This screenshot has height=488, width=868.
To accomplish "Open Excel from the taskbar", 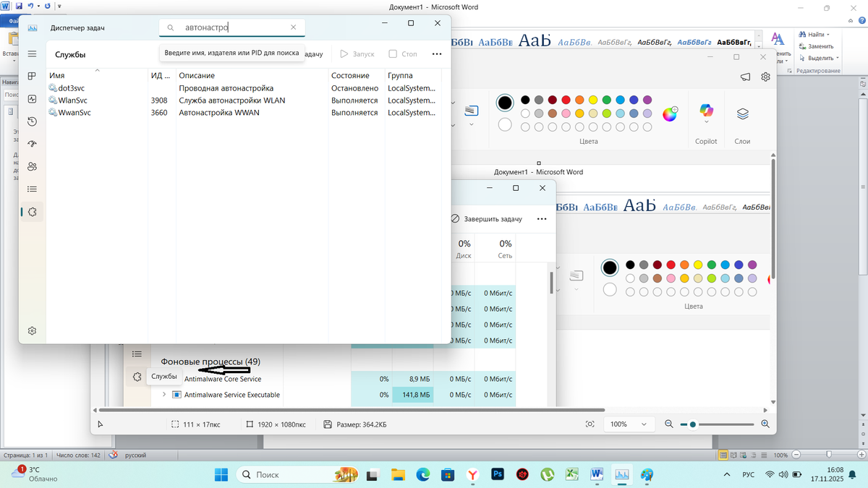I will pos(571,474).
